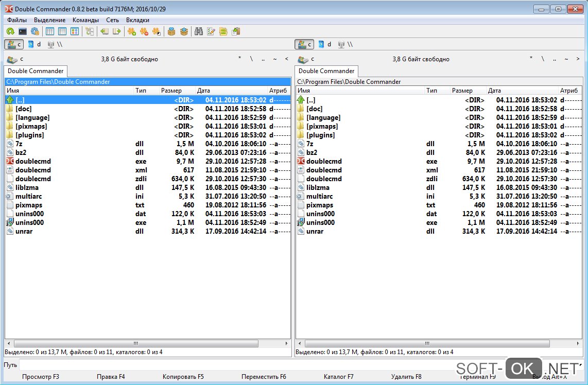The height and width of the screenshot is (385, 588).
Task: Click the [doc] folder icon in left panel
Action: coord(10,109)
